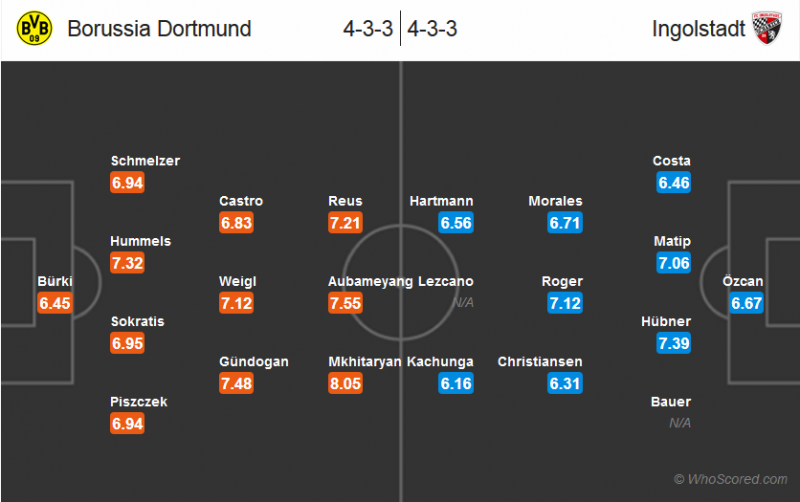Open Gündogan's player name
The image size is (800, 502).
(x=254, y=362)
